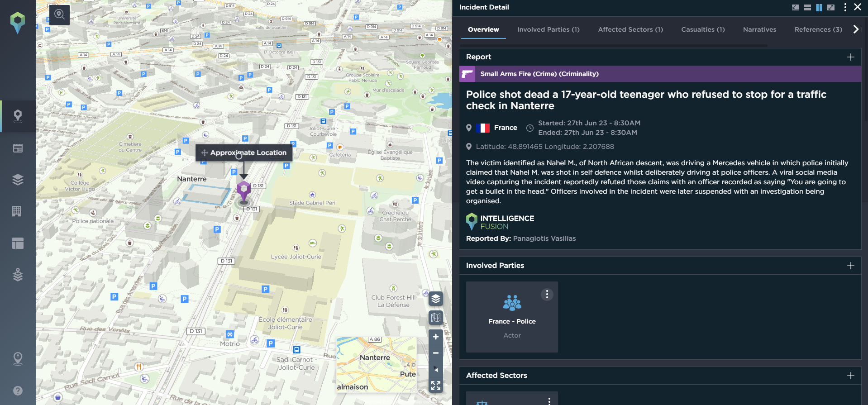Click the Approximate Location map tooltip
This screenshot has height=405, width=868.
[x=244, y=153]
